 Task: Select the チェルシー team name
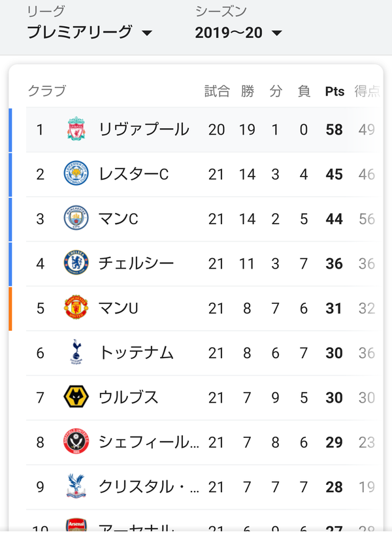(136, 263)
